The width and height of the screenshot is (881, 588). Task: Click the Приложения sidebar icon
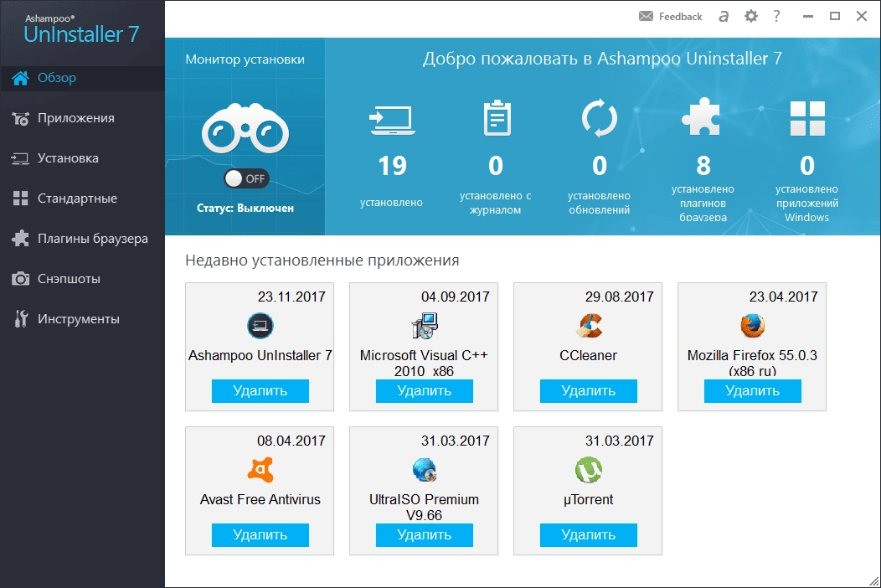click(20, 119)
